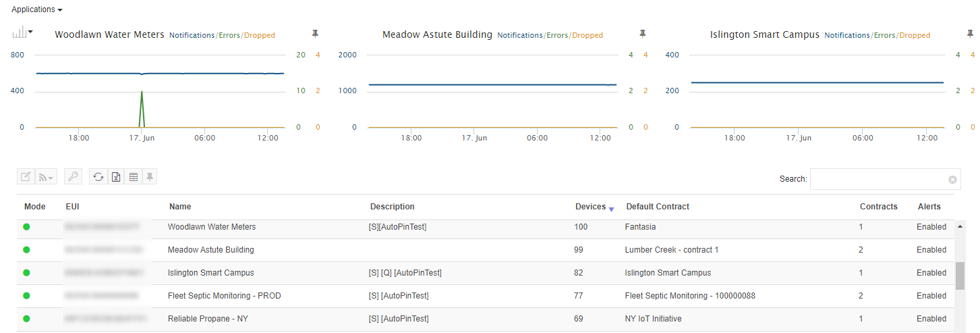Select the Fleet Septic Monitoring - PROD row

coord(486,296)
